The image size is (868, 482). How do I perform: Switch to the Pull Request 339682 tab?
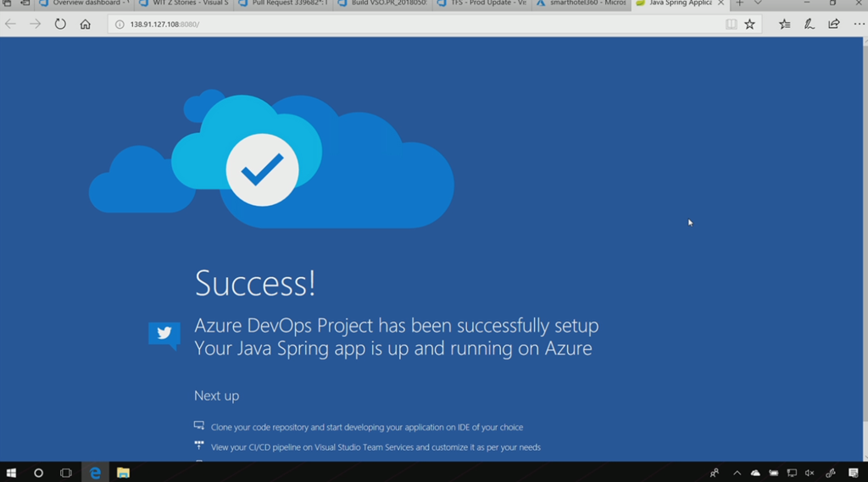tap(285, 3)
